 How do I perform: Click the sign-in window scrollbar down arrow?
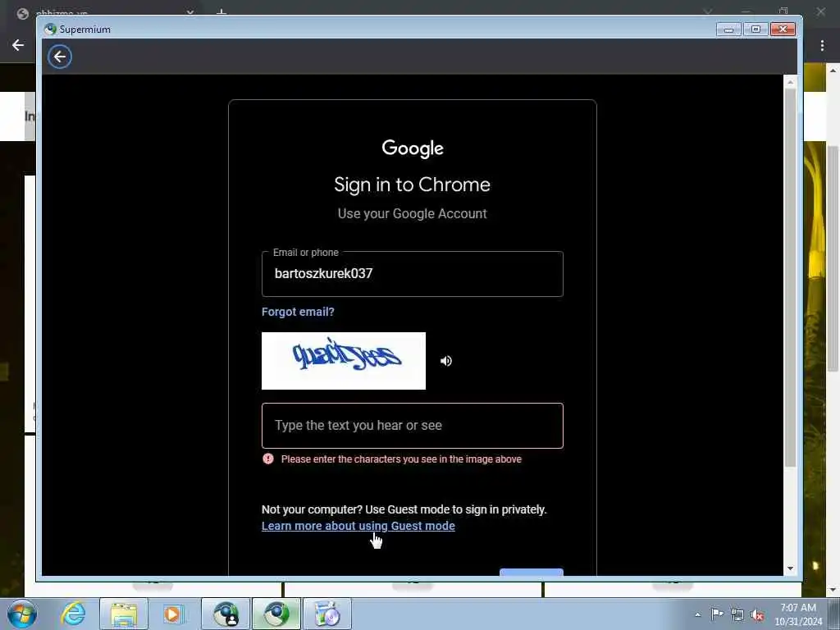pos(790,569)
